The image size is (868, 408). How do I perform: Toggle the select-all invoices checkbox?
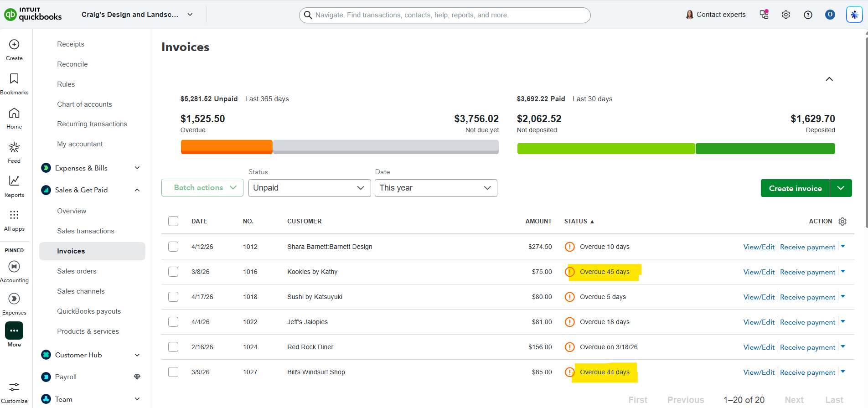173,221
